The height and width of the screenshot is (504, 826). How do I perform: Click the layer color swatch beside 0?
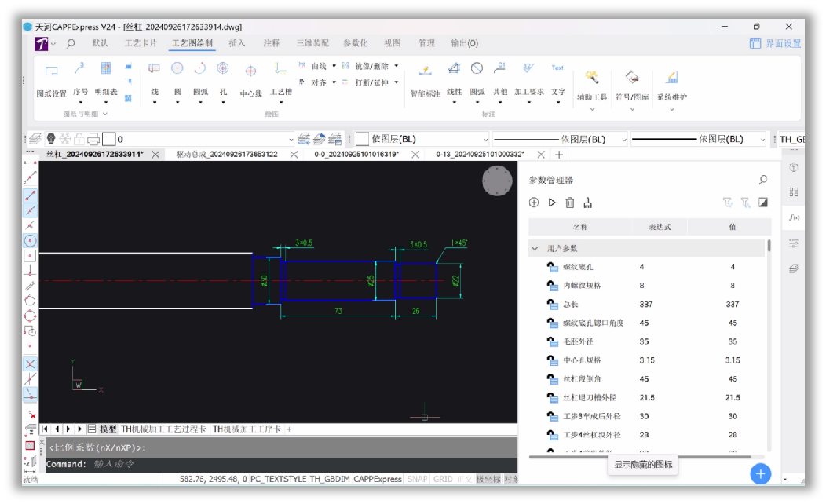[x=108, y=139]
